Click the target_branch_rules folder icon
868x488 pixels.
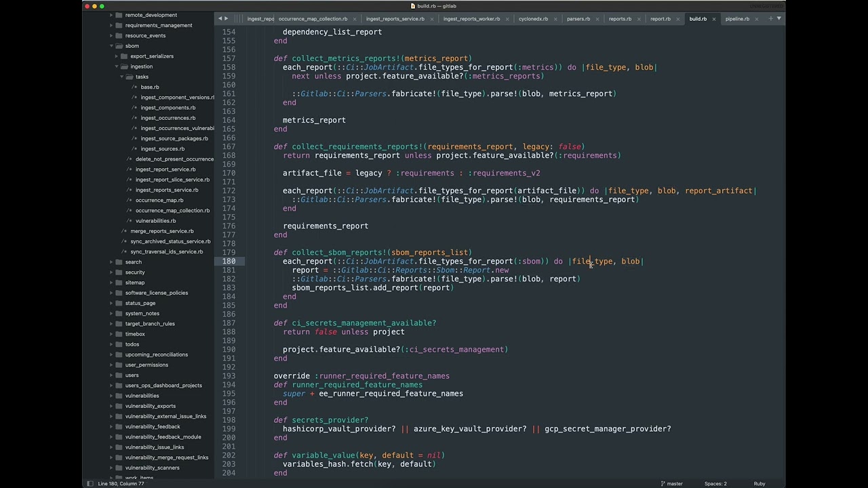119,323
